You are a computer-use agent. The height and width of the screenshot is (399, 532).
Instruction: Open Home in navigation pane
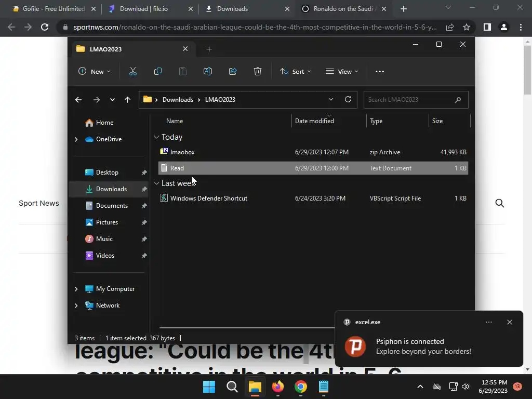pos(104,123)
